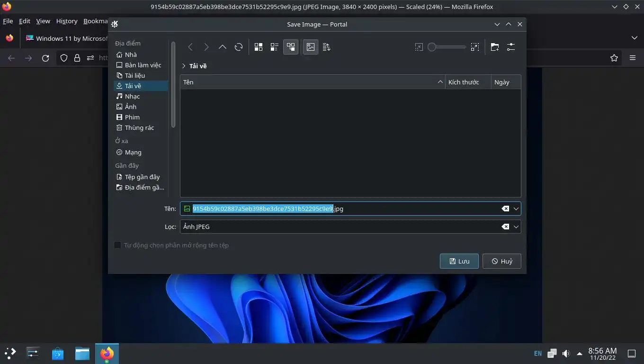The height and width of the screenshot is (364, 644).
Task: Open Phim place
Action: [x=141, y=117]
